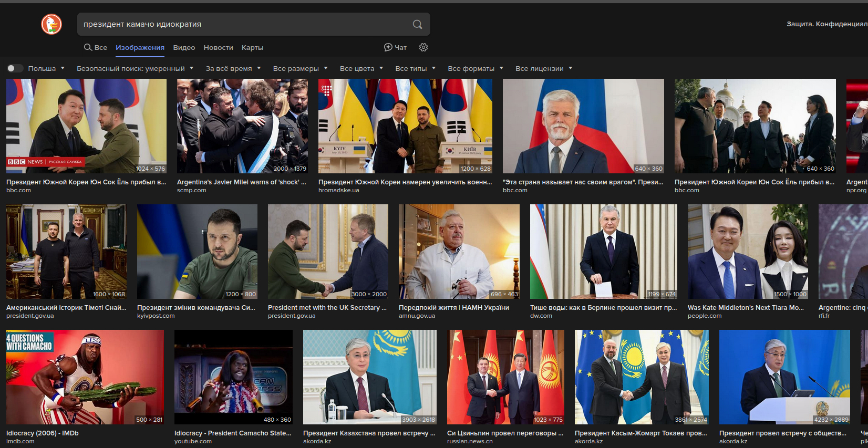The height and width of the screenshot is (448, 868).
Task: Open the Idiocracy President Camacho YouTube link
Action: coord(233,433)
